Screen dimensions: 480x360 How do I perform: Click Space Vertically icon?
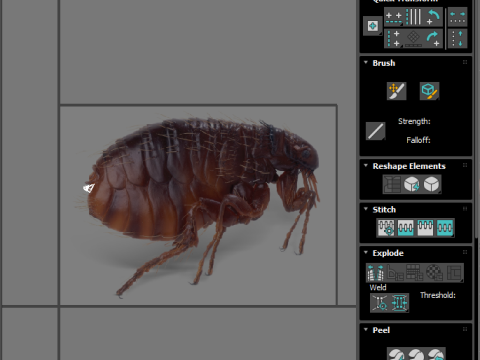[x=457, y=38]
